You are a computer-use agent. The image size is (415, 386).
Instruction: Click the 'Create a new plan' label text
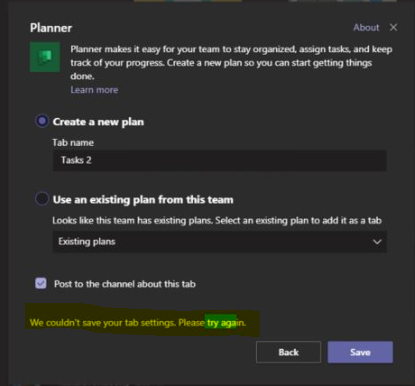click(x=98, y=122)
